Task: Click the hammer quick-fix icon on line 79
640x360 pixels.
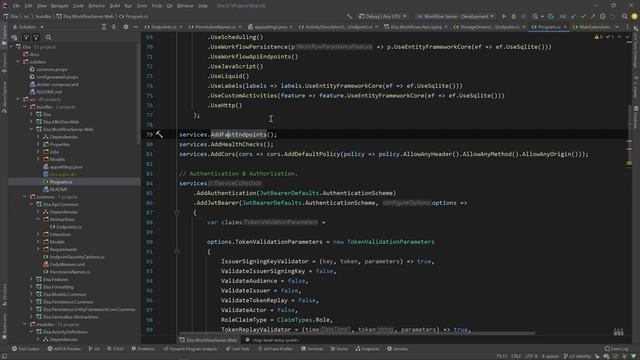Action: click(x=160, y=134)
